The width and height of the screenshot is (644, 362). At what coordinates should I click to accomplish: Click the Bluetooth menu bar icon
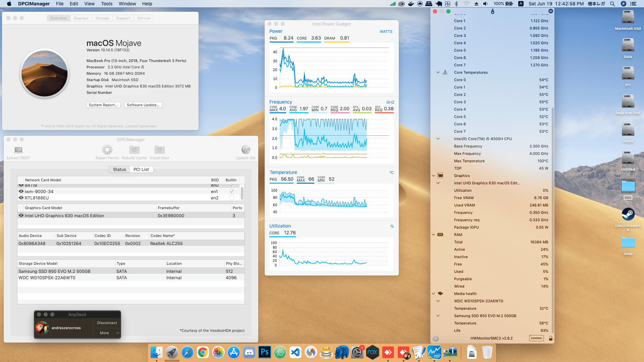(456, 4)
